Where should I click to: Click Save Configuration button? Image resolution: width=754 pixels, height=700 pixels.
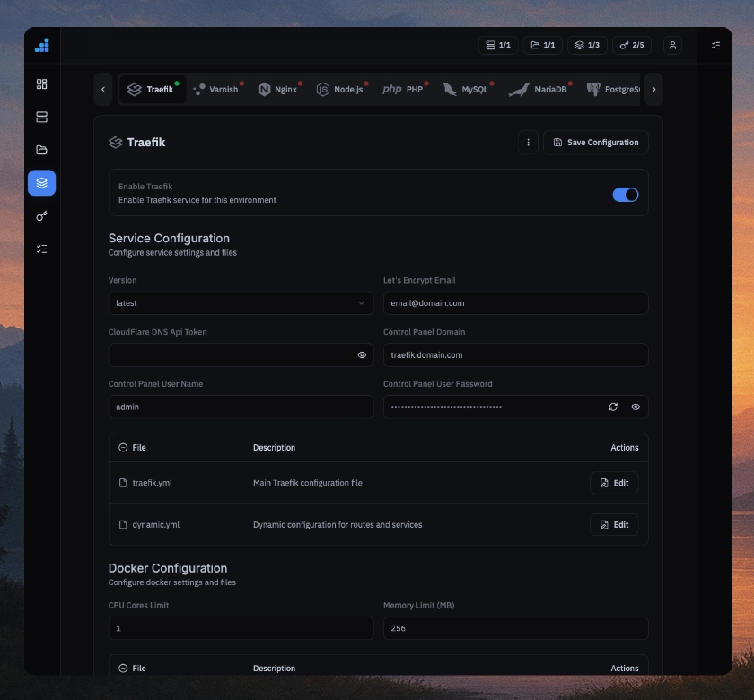596,143
